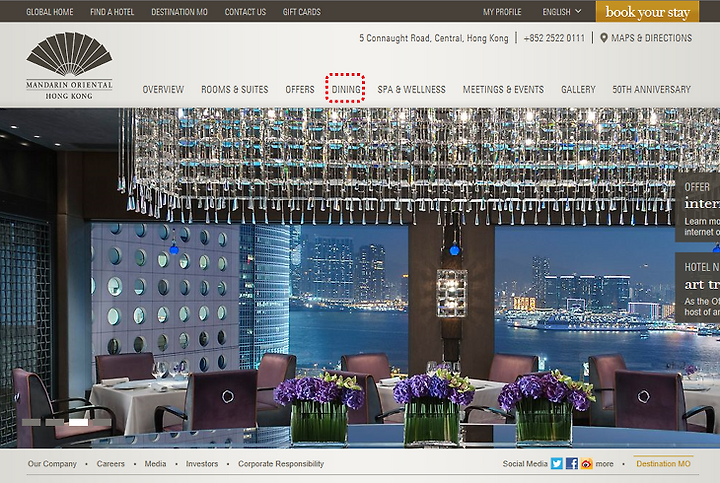Open the Offers menu item
This screenshot has height=483, width=720.
click(x=300, y=89)
